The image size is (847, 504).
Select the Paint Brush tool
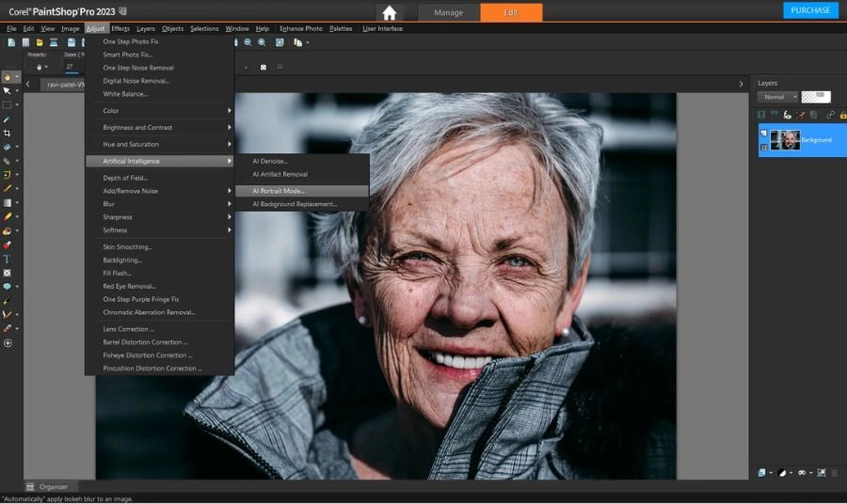tap(7, 188)
